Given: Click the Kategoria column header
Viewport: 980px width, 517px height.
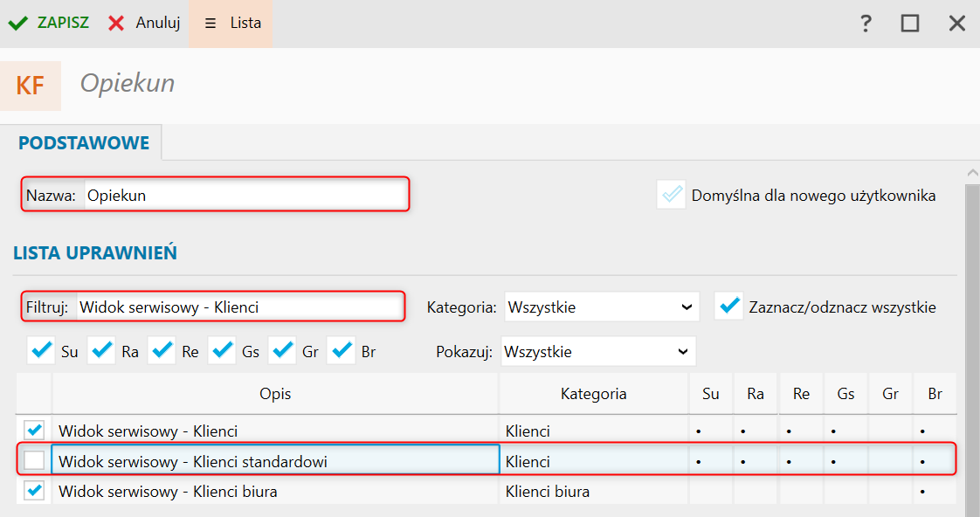Looking at the screenshot, I should click(593, 394).
